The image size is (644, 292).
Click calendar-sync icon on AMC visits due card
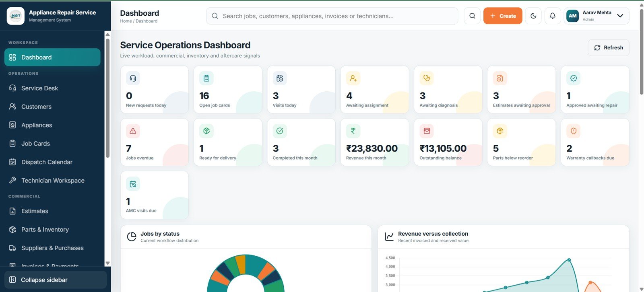pyautogui.click(x=133, y=184)
